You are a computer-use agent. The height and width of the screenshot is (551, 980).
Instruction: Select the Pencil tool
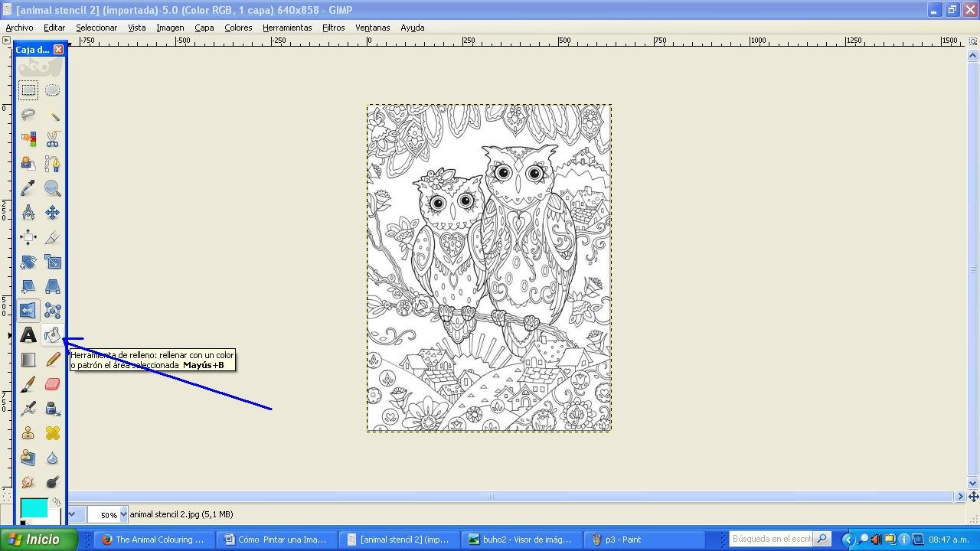click(x=52, y=360)
